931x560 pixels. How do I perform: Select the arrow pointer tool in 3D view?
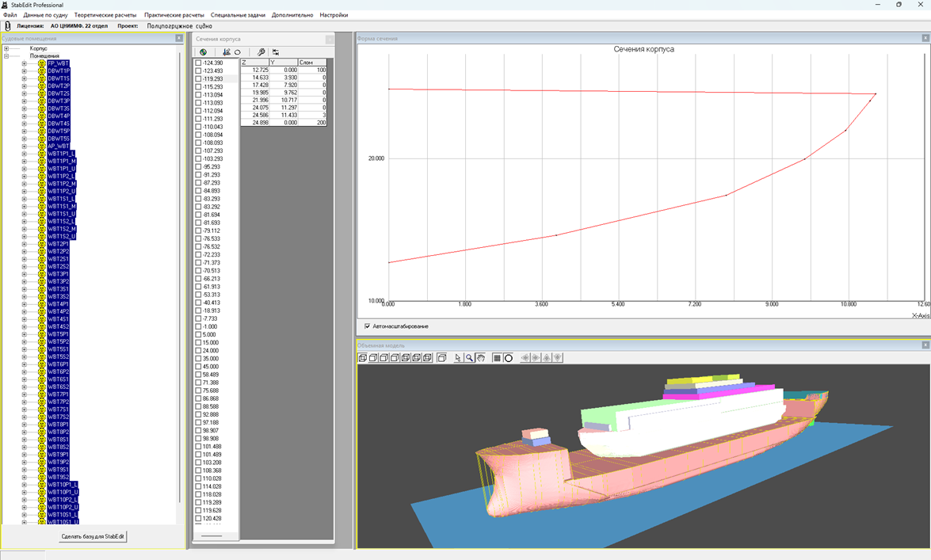458,358
